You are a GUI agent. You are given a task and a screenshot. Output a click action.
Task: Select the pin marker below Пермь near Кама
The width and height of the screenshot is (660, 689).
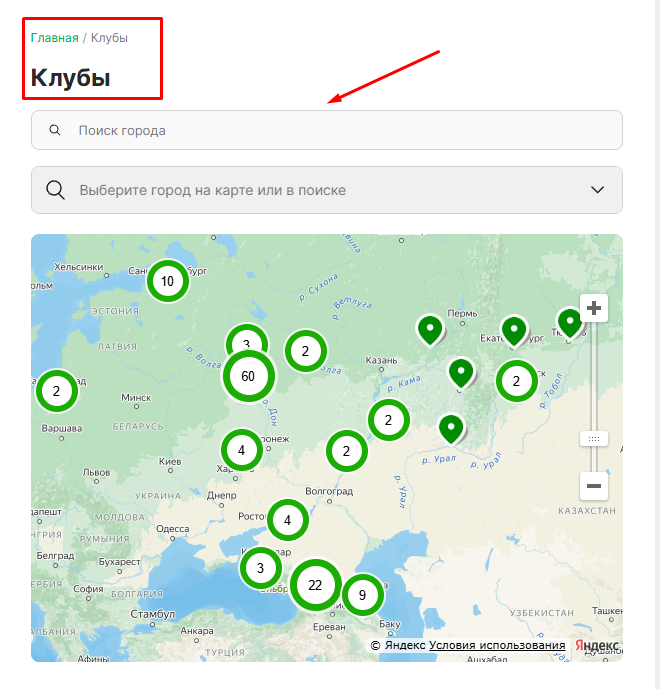point(461,374)
